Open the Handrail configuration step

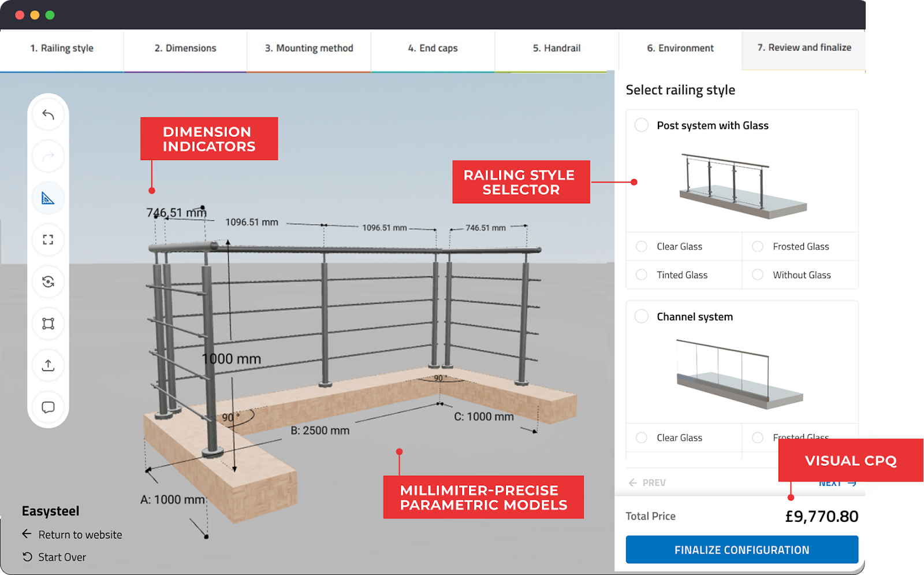point(556,48)
